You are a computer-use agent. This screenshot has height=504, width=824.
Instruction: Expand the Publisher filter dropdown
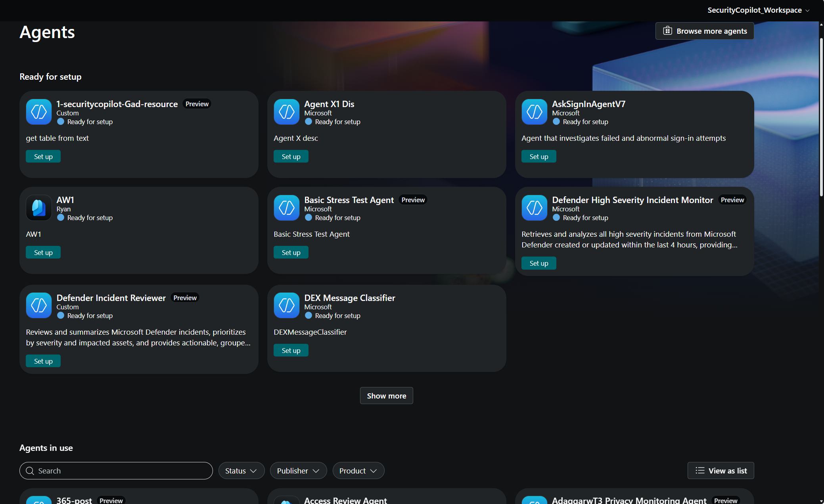click(x=298, y=471)
